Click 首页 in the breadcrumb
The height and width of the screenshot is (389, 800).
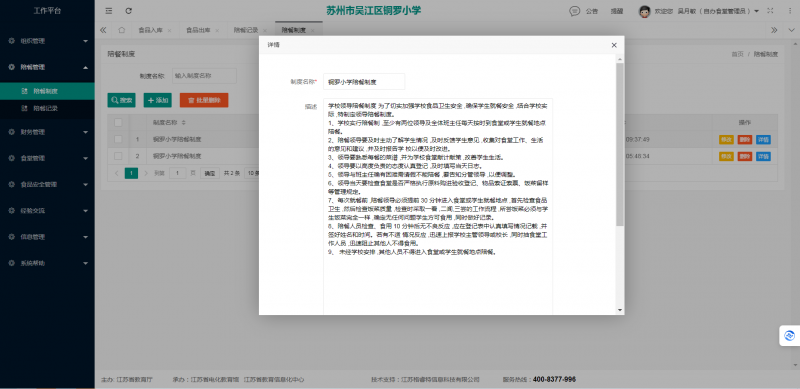point(737,54)
